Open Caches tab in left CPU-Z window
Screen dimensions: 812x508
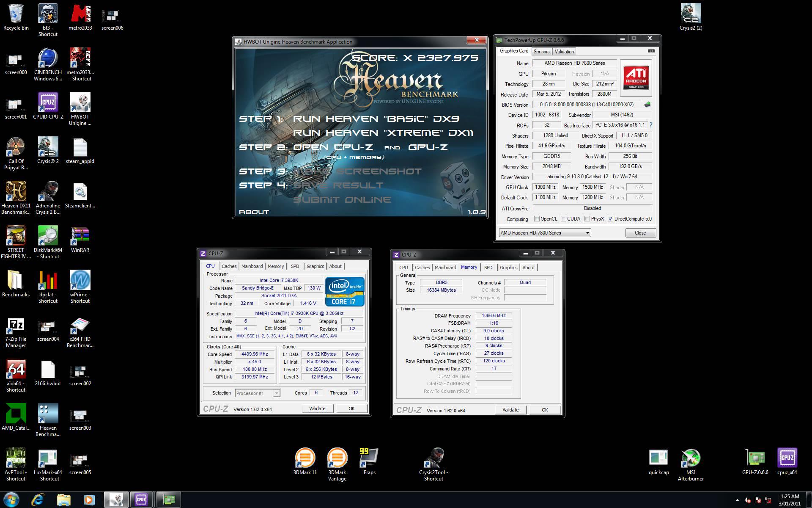[x=229, y=266]
